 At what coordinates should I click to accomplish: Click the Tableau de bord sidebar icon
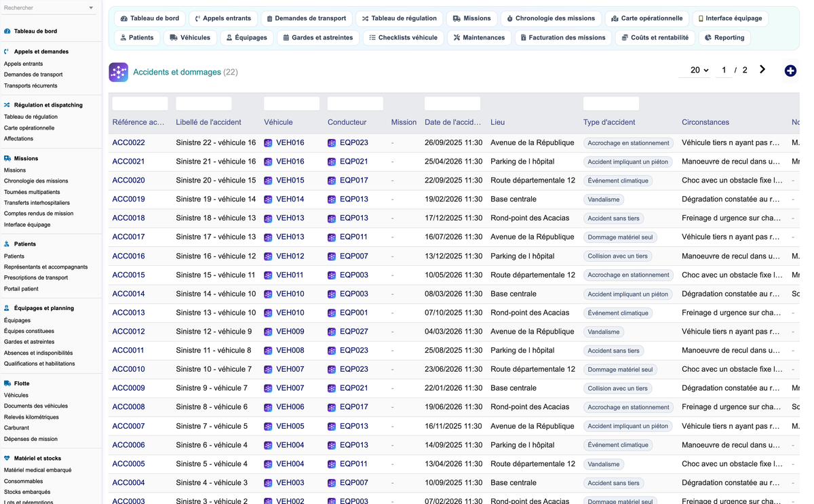pos(7,31)
